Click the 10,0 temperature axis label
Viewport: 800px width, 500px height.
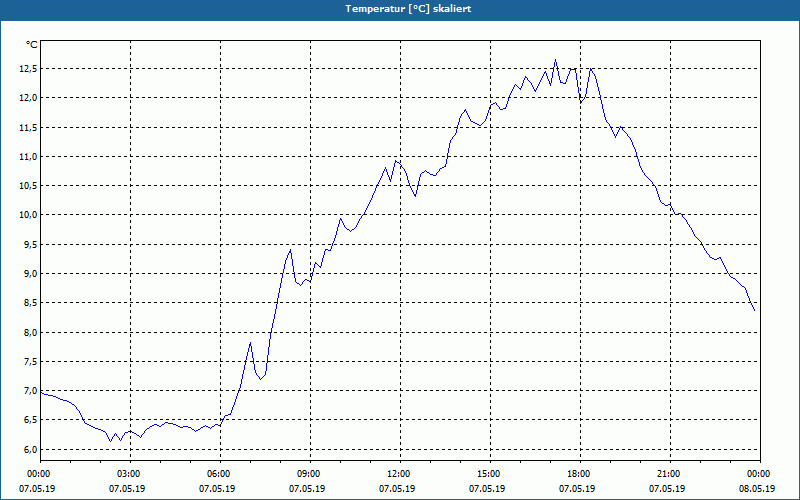[x=28, y=215]
